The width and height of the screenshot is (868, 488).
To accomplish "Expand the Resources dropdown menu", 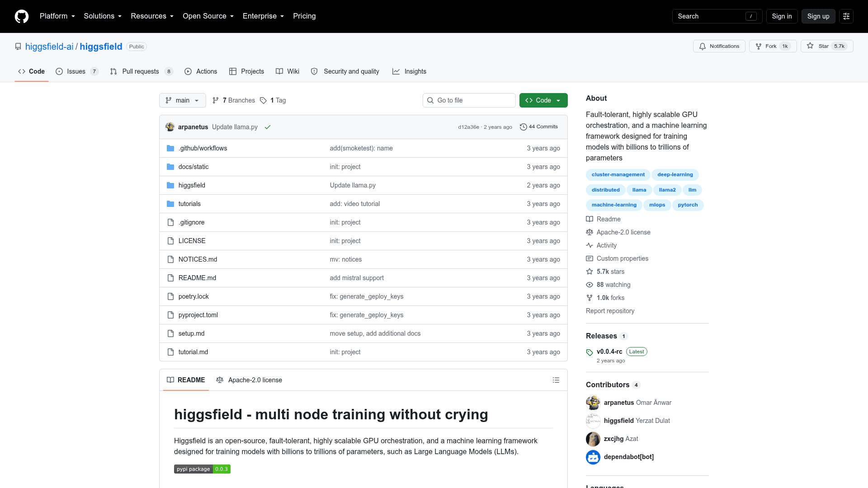I will [152, 16].
